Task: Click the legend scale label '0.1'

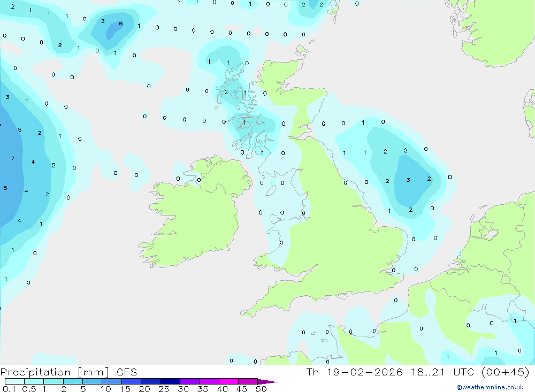Action: tap(9, 389)
